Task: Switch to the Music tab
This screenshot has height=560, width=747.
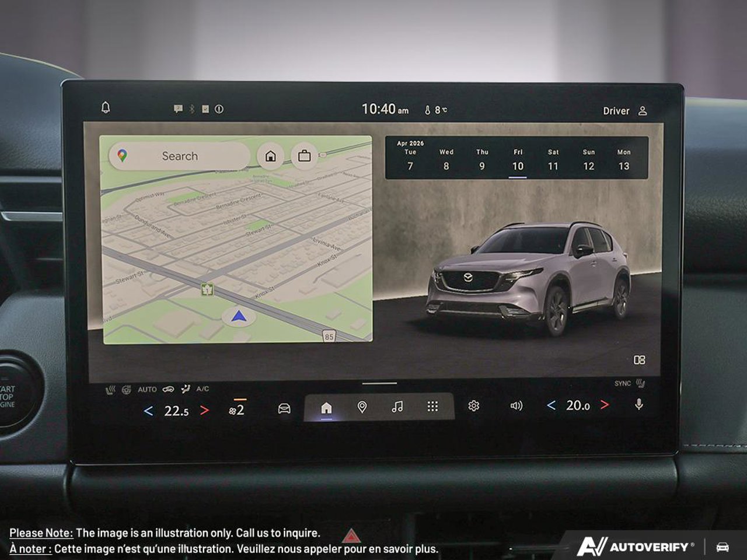Action: (397, 407)
